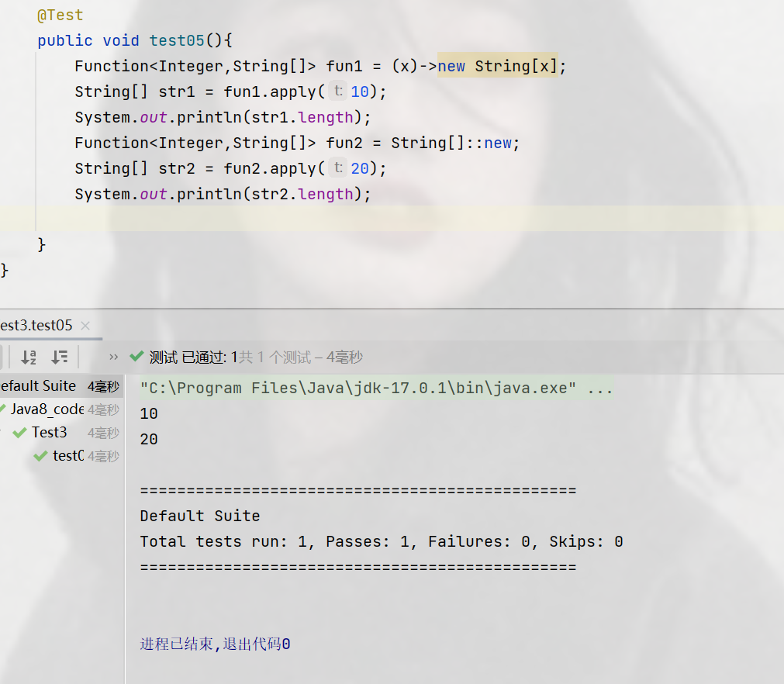Select the Java8_code tree node
The width and height of the screenshot is (784, 684).
60,409
